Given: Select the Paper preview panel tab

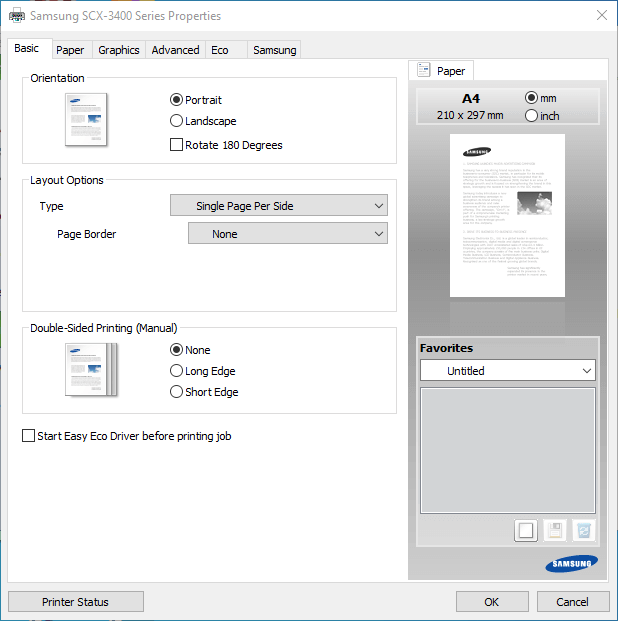Looking at the screenshot, I should pos(441,70).
